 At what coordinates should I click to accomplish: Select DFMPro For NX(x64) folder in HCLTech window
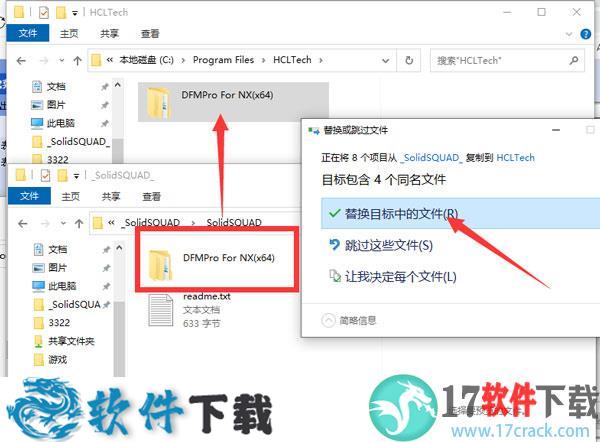tap(233, 102)
